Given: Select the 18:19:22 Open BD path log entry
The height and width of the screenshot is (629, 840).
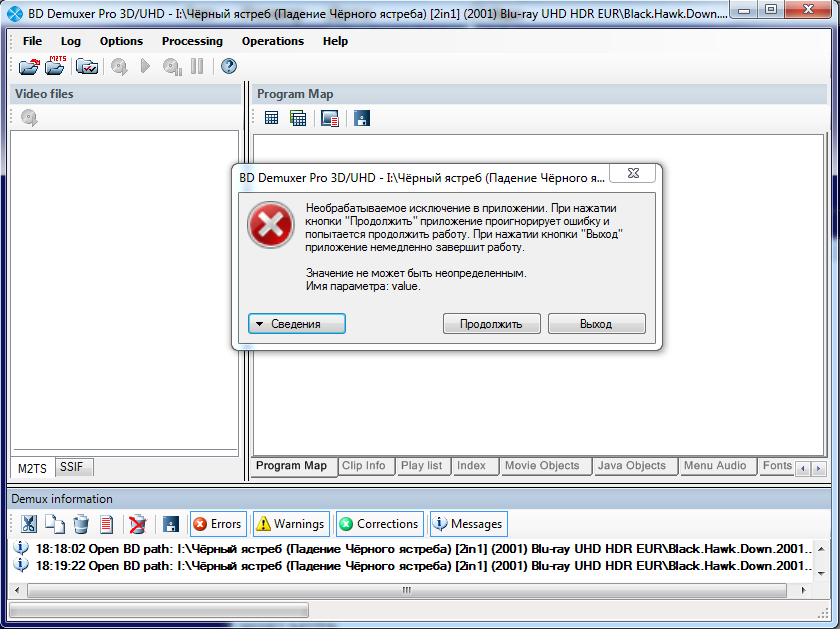Looking at the screenshot, I should tap(412, 566).
